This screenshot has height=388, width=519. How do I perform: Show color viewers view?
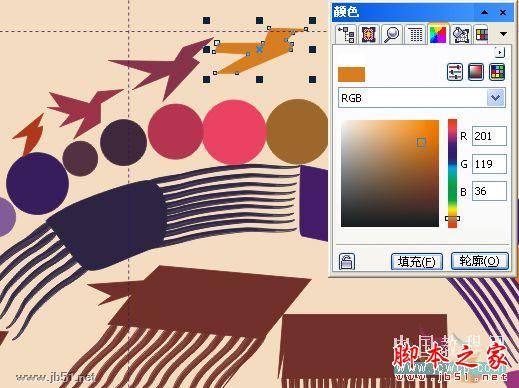click(x=476, y=72)
